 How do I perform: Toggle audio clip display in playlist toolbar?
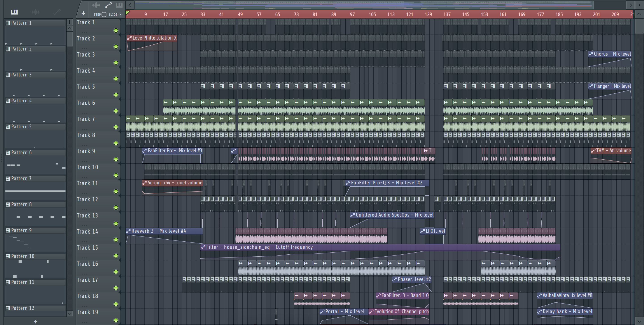(x=96, y=5)
